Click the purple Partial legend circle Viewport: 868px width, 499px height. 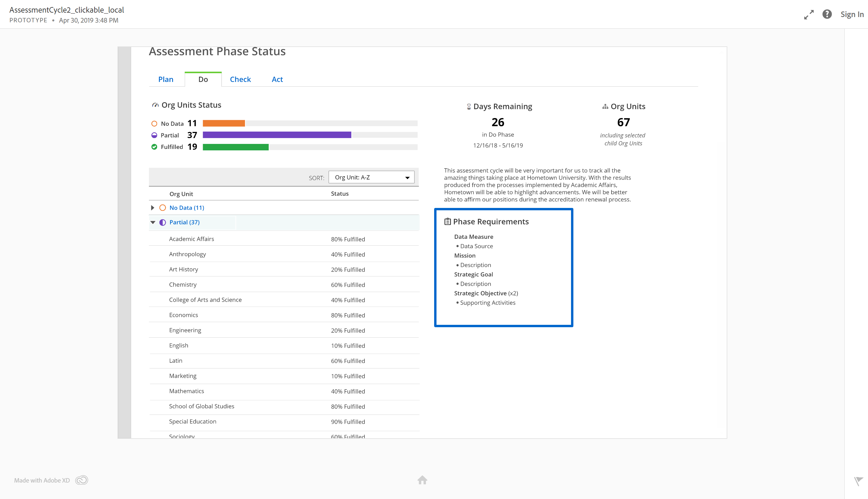154,135
